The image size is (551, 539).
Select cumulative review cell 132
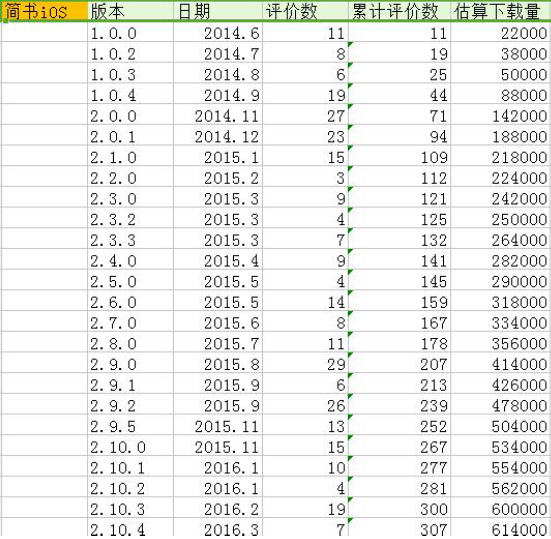pyautogui.click(x=399, y=240)
